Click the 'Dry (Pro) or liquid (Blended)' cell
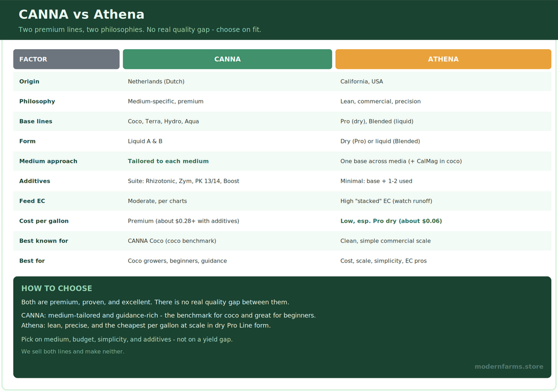 pos(380,141)
